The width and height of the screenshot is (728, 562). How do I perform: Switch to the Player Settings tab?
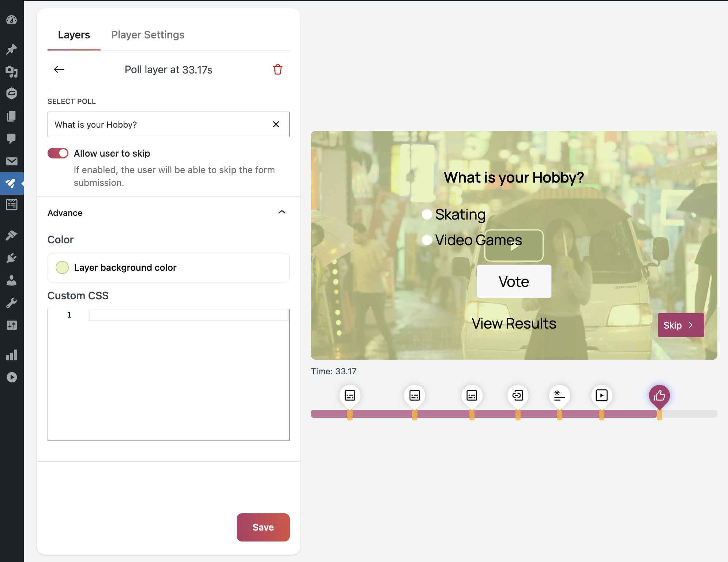(148, 35)
